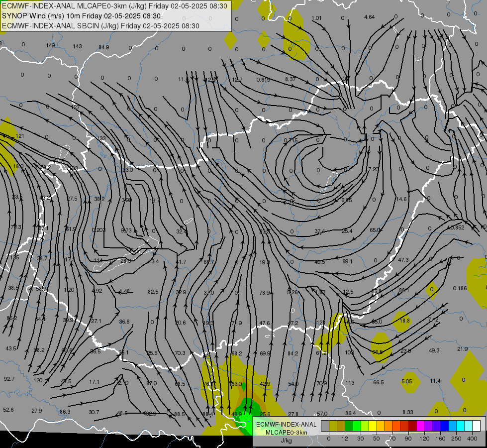Select the SYNOP Wind 10m header line
This screenshot has width=487, height=448.
[x=82, y=16]
